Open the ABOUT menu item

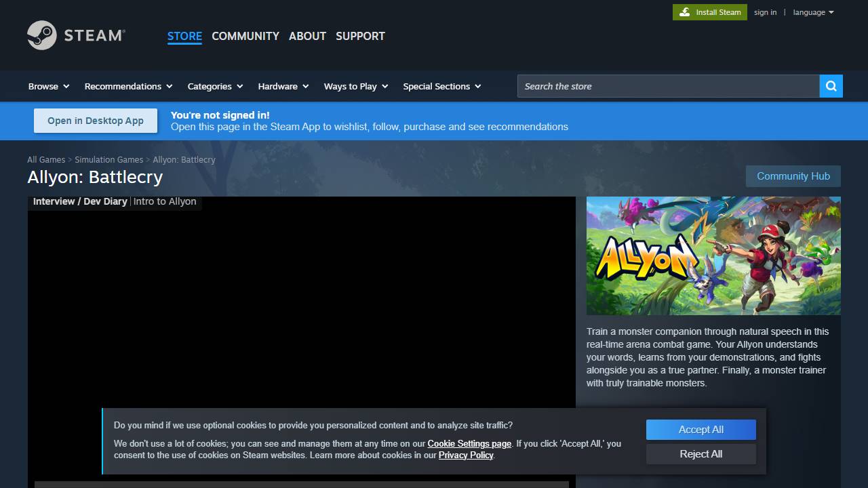307,36
